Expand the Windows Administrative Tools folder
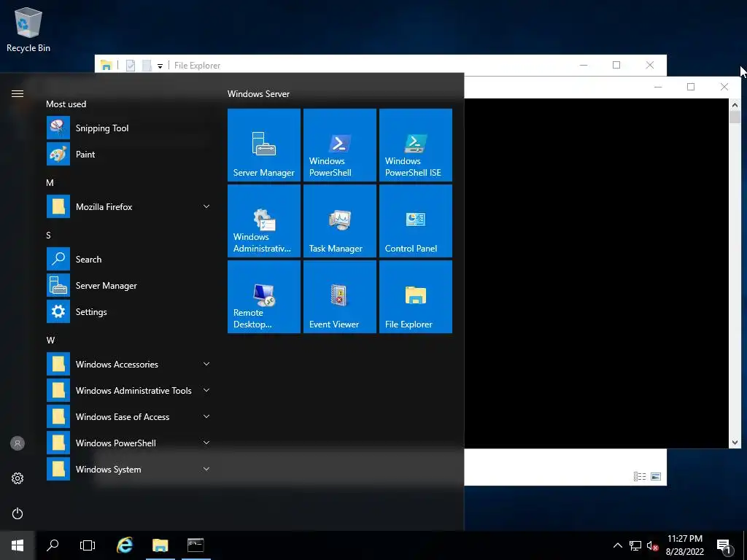Viewport: 747px width, 560px height. tap(130, 391)
